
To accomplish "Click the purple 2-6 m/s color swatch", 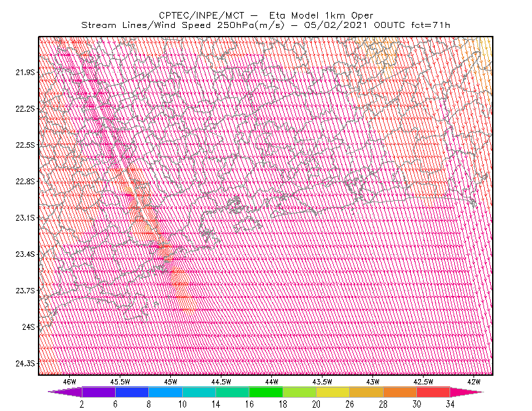I will 98,392.
